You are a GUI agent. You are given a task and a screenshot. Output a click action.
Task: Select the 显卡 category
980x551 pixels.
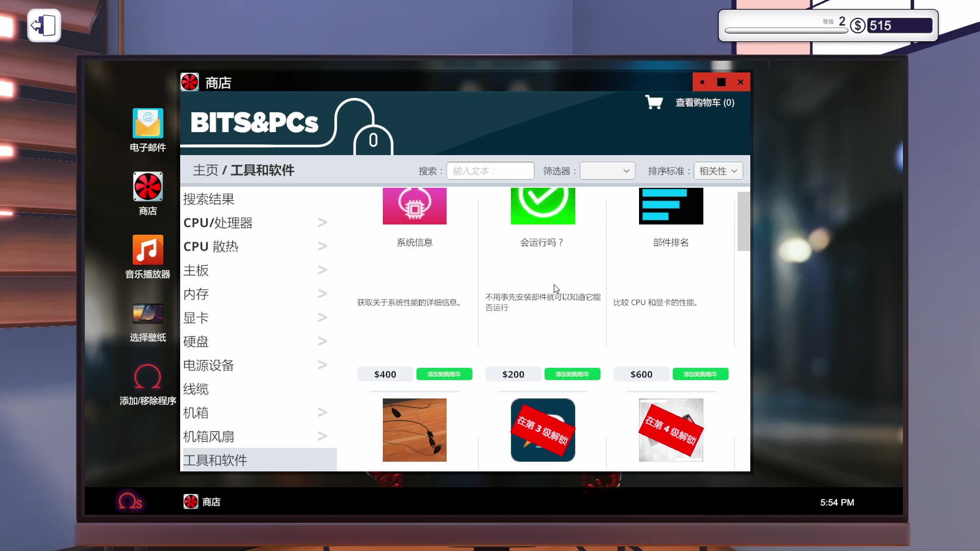pyautogui.click(x=196, y=318)
